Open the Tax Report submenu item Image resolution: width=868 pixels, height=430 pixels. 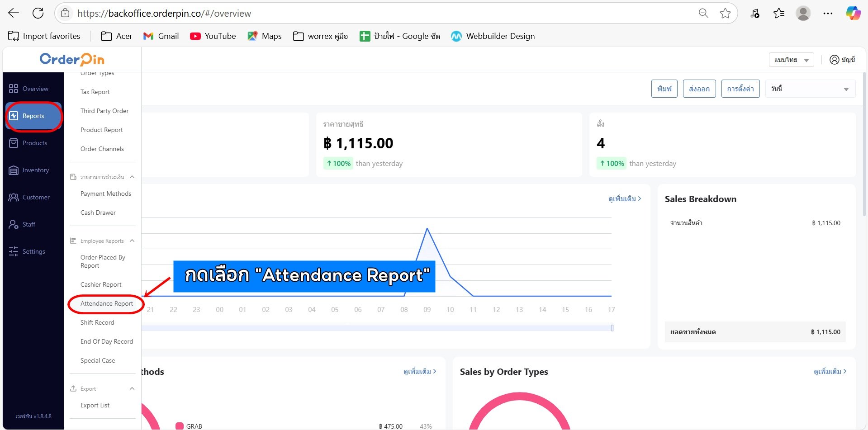point(95,92)
